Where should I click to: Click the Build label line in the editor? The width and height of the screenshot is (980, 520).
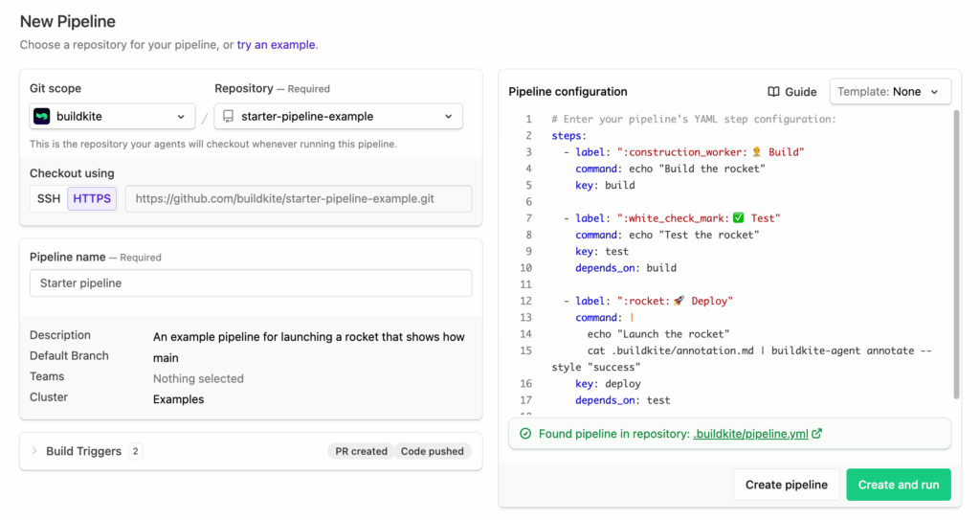click(x=683, y=152)
